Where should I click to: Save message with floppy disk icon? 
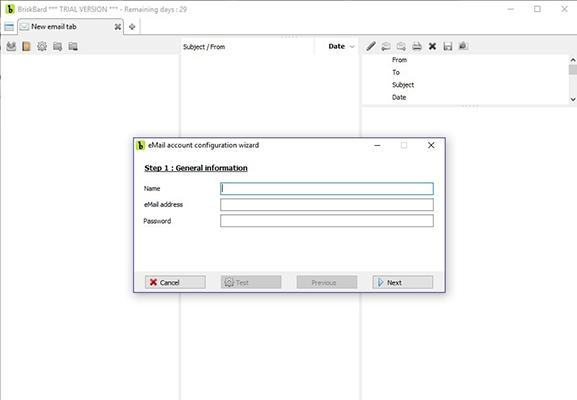tap(448, 46)
